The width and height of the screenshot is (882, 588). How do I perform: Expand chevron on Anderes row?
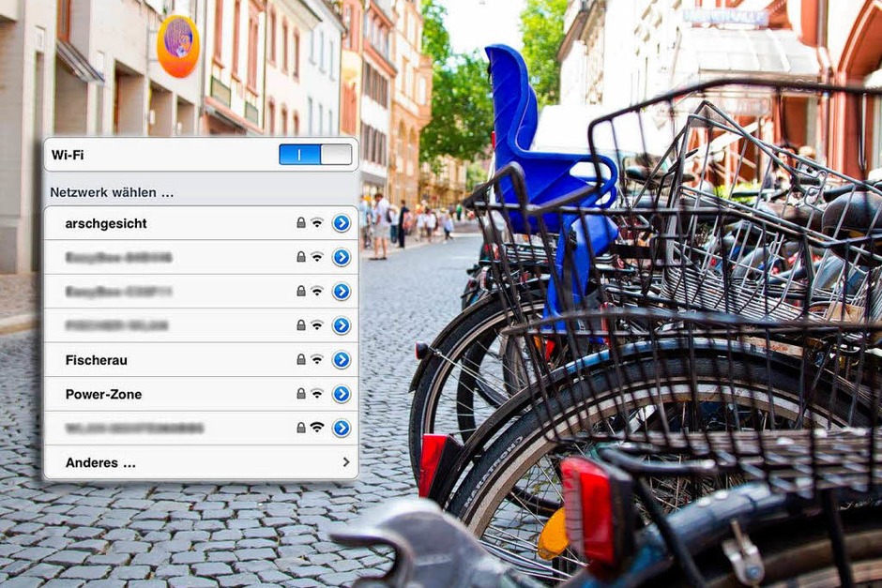[x=346, y=462]
